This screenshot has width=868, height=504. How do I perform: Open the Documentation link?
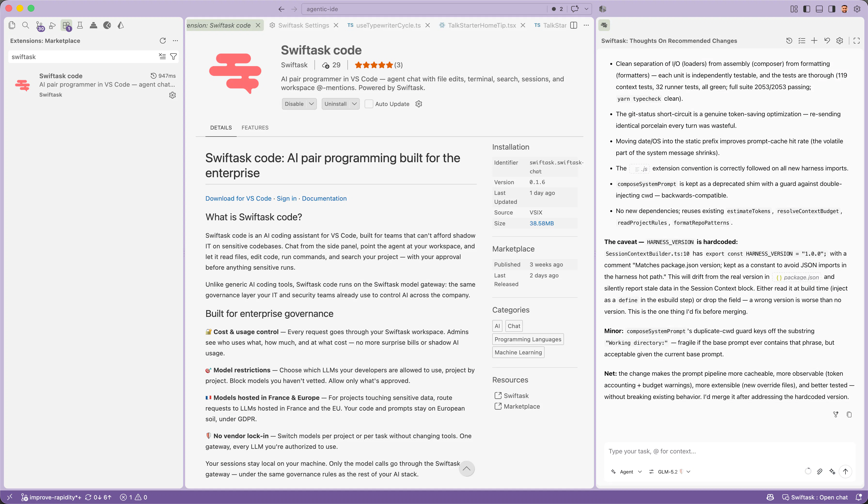(x=324, y=199)
